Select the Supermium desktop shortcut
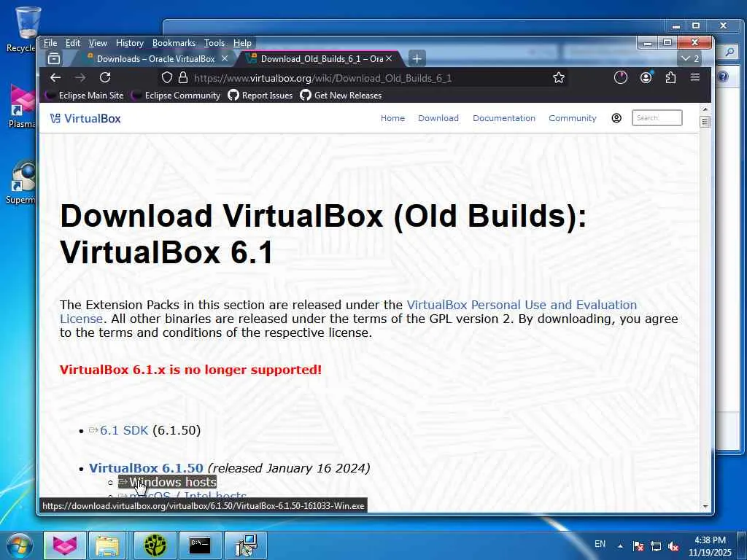The width and height of the screenshot is (747, 560). click(x=22, y=182)
